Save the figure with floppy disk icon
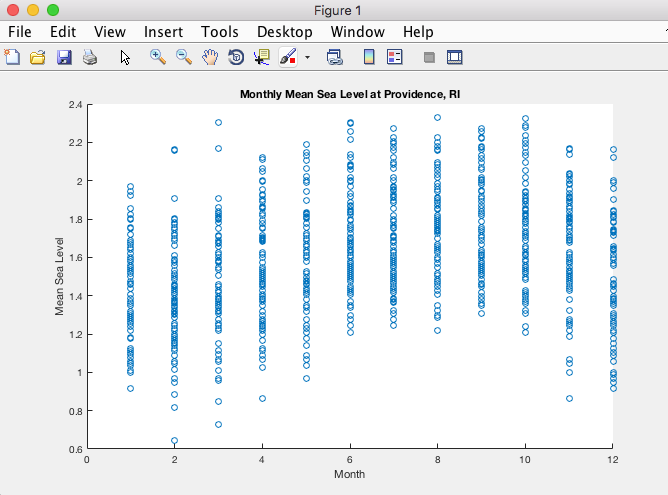Viewport: 668px width, 495px height. [x=64, y=57]
